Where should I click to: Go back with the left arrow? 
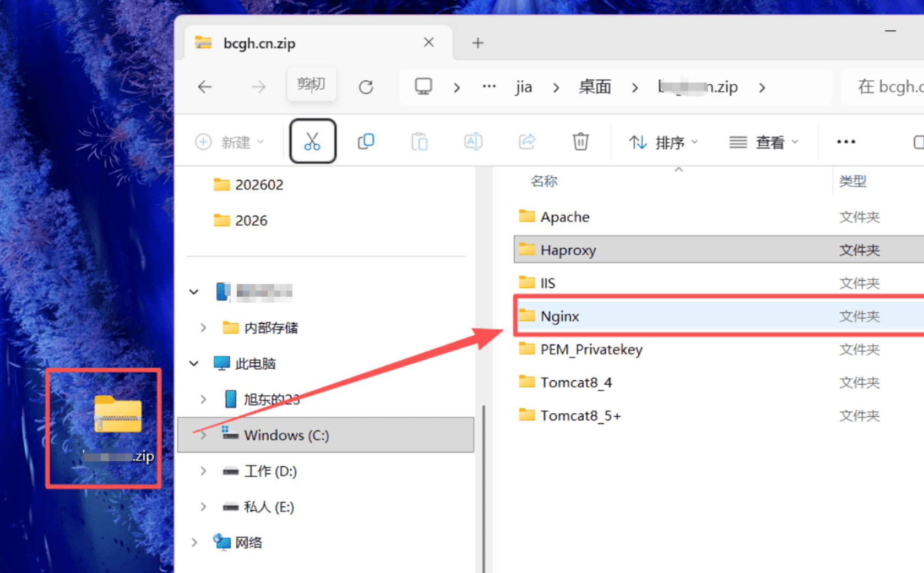[205, 87]
